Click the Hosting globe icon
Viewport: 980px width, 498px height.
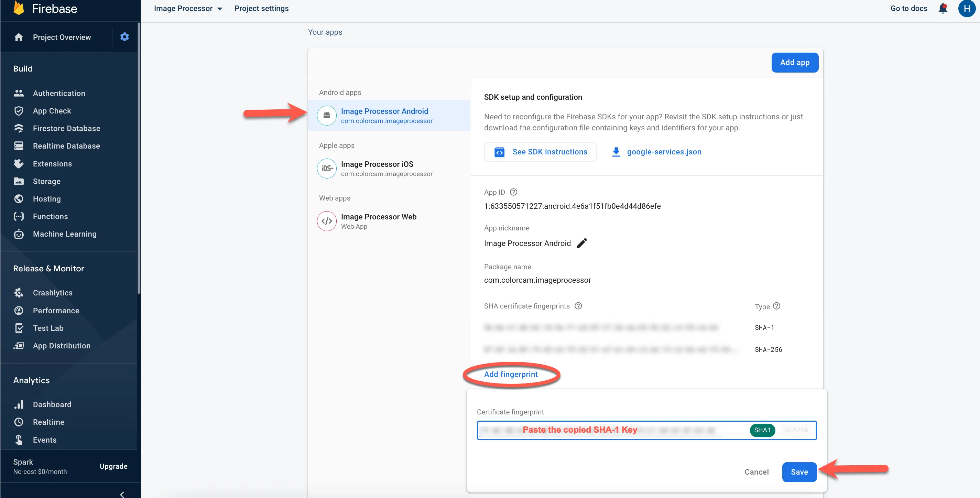click(x=19, y=198)
